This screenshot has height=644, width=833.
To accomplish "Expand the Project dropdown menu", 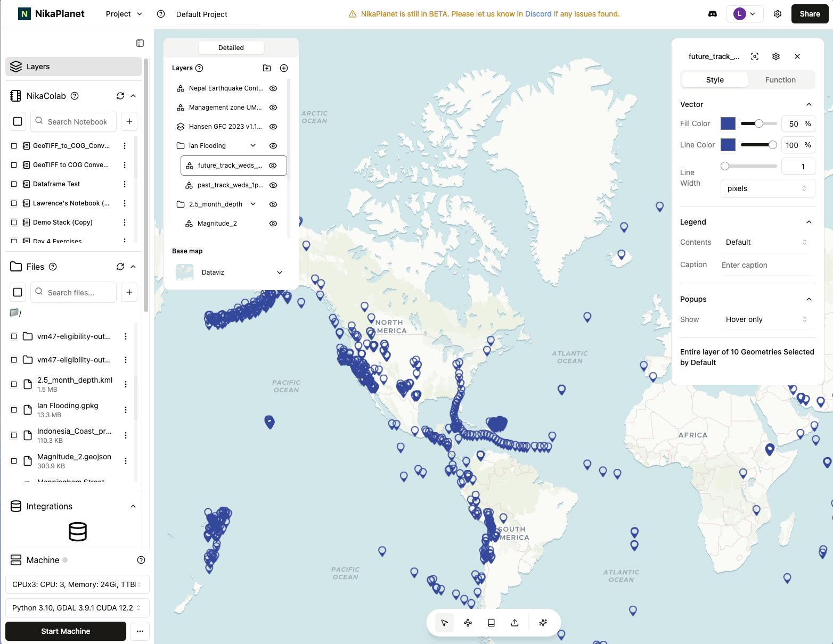I will tap(124, 14).
